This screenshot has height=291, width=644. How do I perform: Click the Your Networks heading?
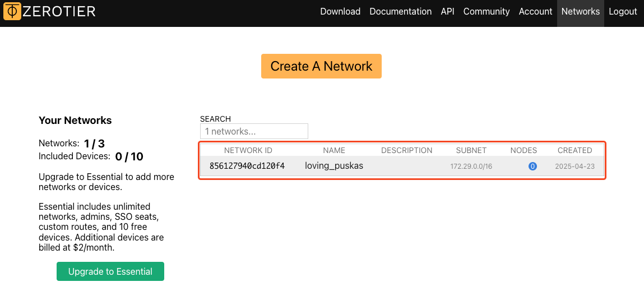pyautogui.click(x=75, y=121)
